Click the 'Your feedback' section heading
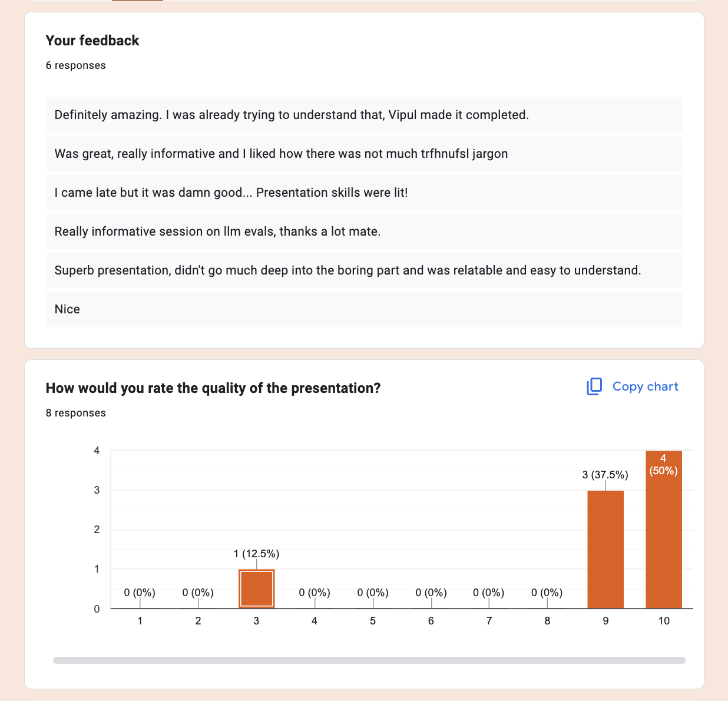The width and height of the screenshot is (728, 701). coord(92,41)
